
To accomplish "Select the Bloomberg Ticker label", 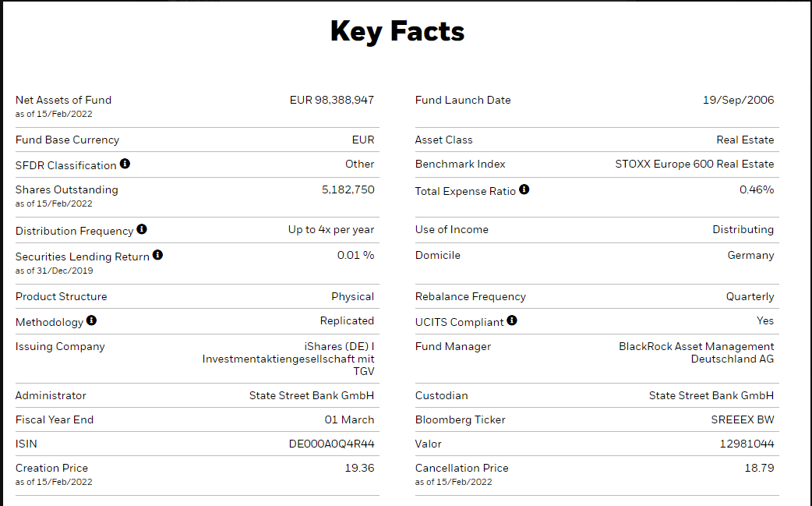I will point(461,419).
